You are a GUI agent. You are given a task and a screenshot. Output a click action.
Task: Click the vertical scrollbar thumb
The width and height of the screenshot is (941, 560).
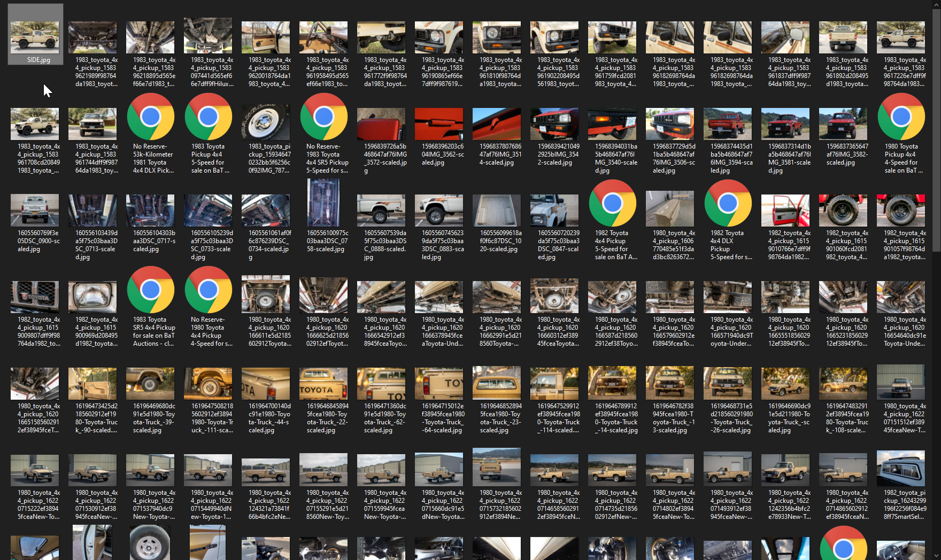click(x=936, y=130)
